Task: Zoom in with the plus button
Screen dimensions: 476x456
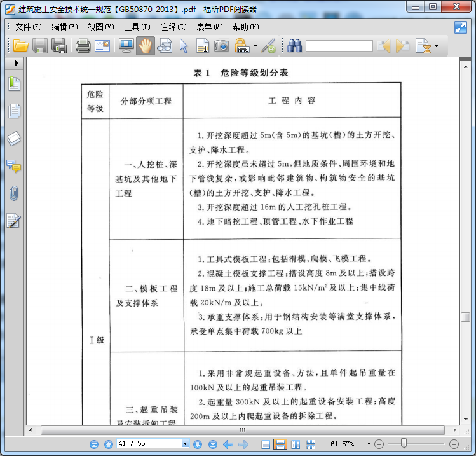Action: tap(454, 445)
